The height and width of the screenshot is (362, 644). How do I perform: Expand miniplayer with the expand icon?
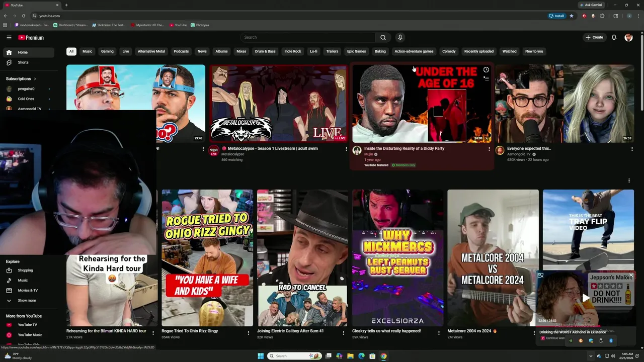tap(540, 275)
